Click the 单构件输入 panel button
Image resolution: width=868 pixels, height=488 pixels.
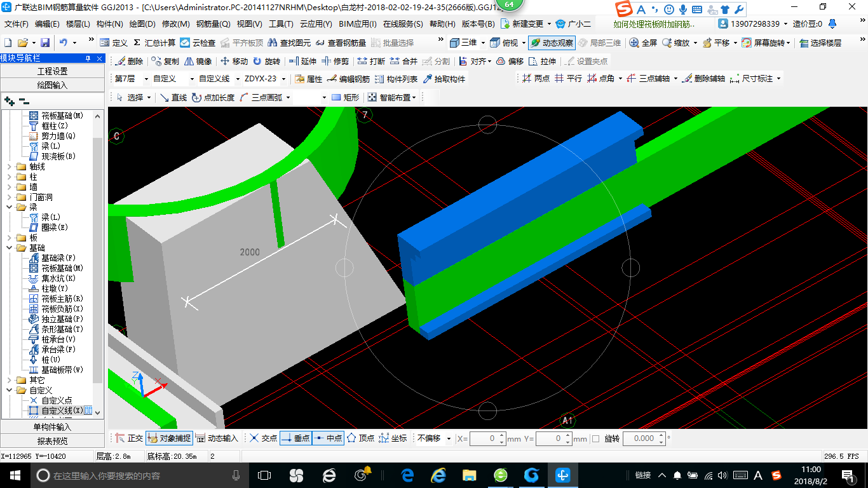tap(52, 427)
